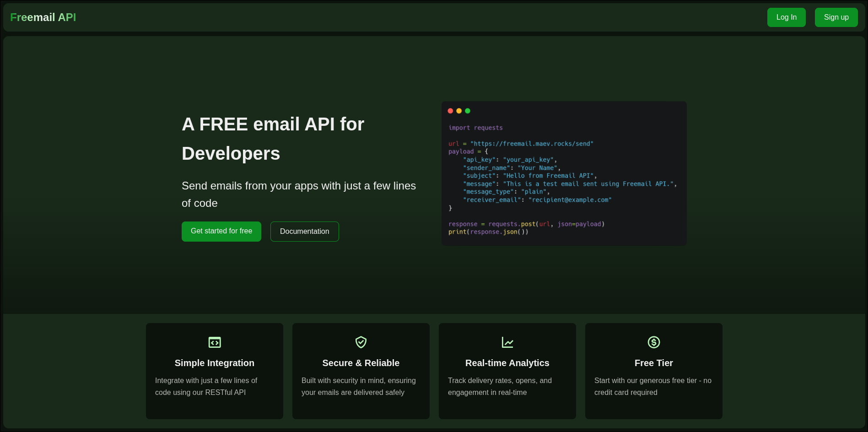
Task: Click the Secure & Reliable shield icon
Action: click(x=361, y=342)
